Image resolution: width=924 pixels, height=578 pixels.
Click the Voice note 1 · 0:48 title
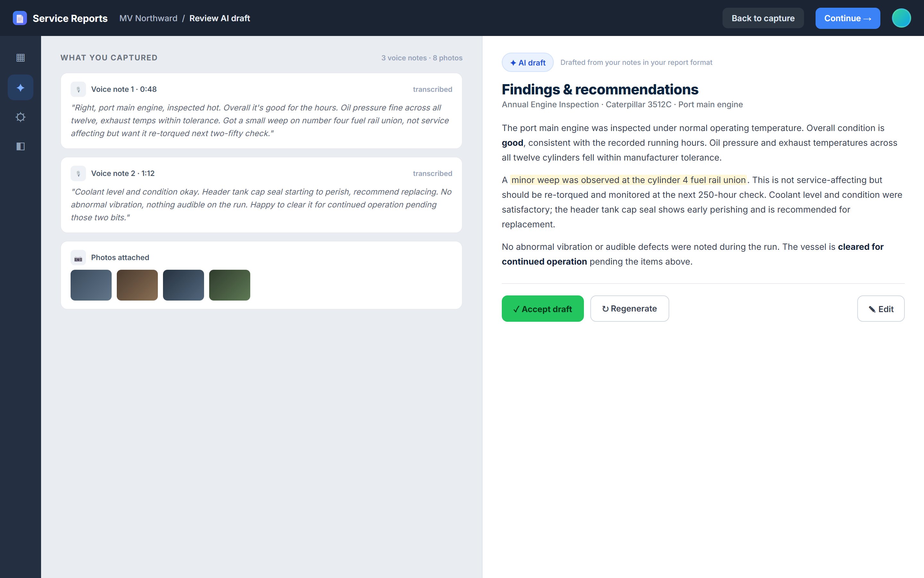(124, 90)
